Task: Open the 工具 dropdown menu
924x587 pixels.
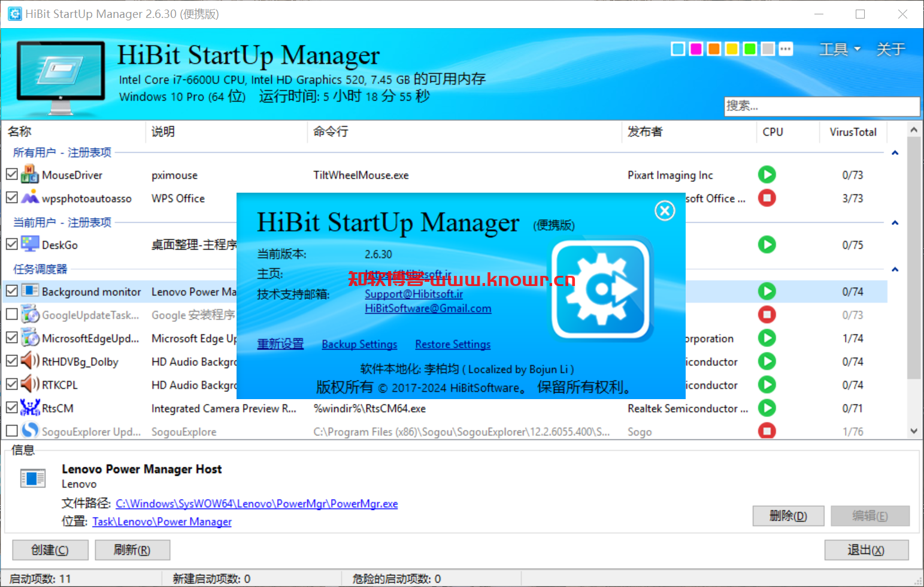Action: tap(840, 49)
